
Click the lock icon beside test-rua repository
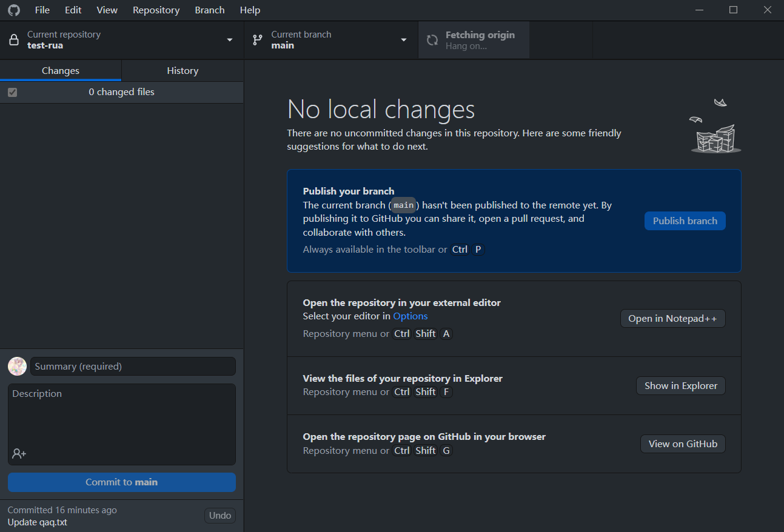pos(14,40)
